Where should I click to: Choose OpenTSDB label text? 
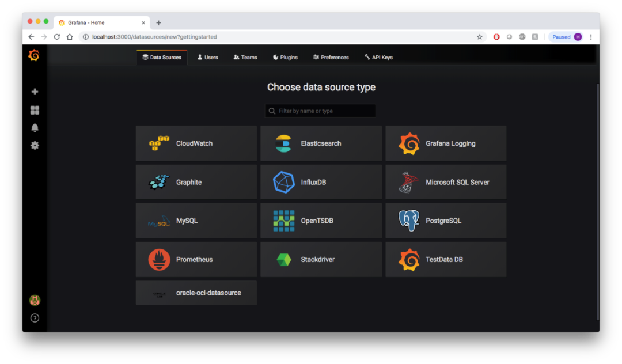317,221
